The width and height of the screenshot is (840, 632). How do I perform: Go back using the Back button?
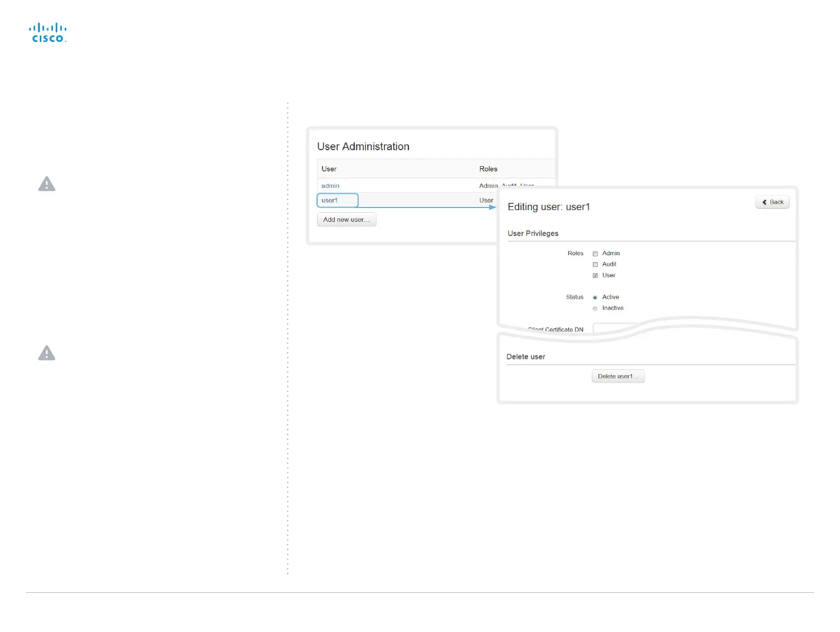click(x=772, y=202)
